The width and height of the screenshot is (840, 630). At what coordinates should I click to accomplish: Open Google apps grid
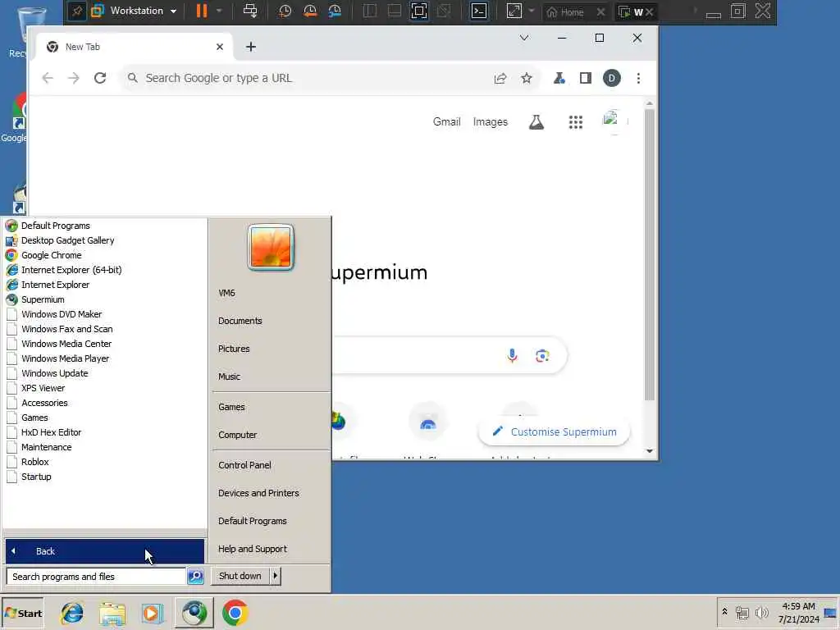576,122
